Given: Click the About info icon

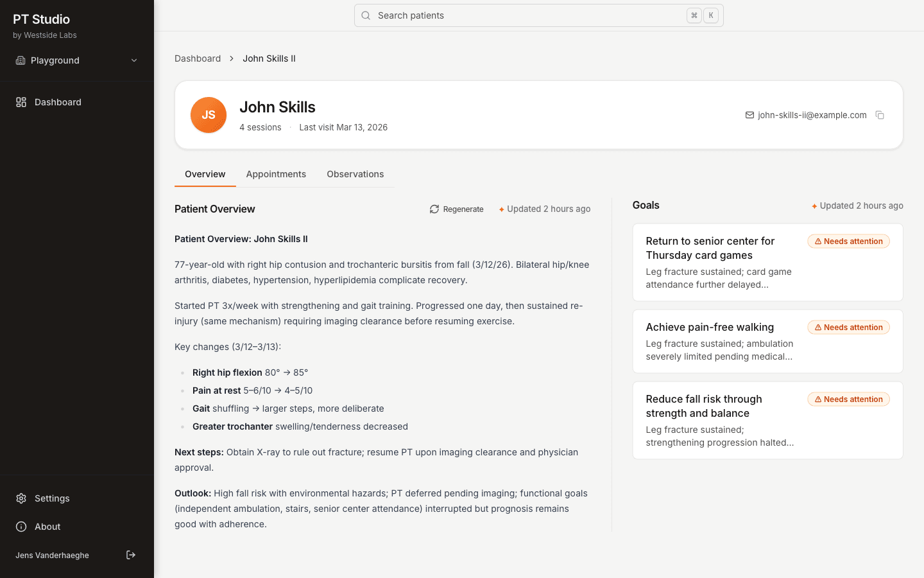Looking at the screenshot, I should tap(20, 526).
